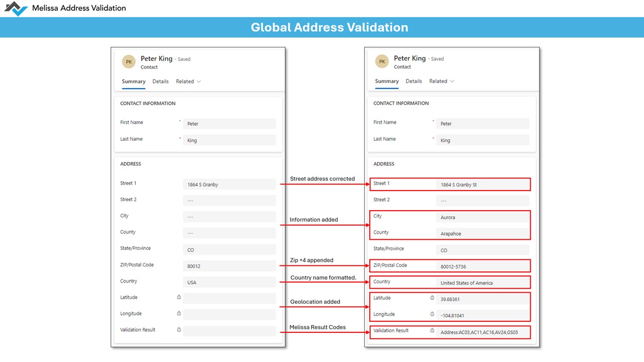Click State/Province field in left panel
This screenshot has height=362, width=644.
(x=229, y=249)
